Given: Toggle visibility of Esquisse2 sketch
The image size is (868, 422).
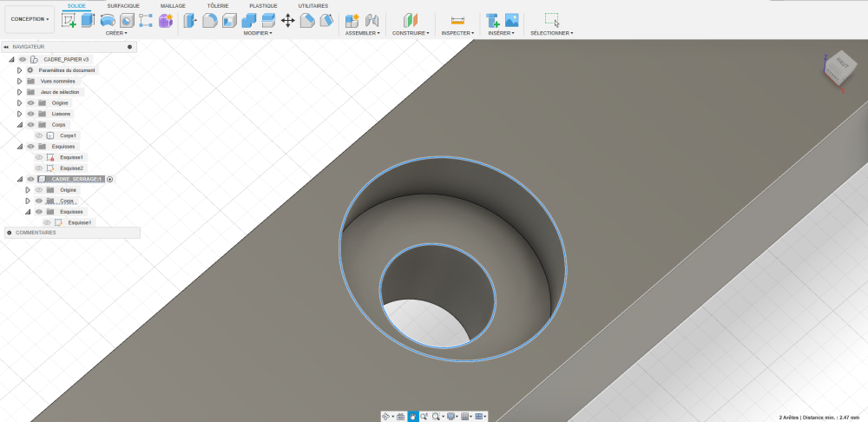Looking at the screenshot, I should 39,168.
